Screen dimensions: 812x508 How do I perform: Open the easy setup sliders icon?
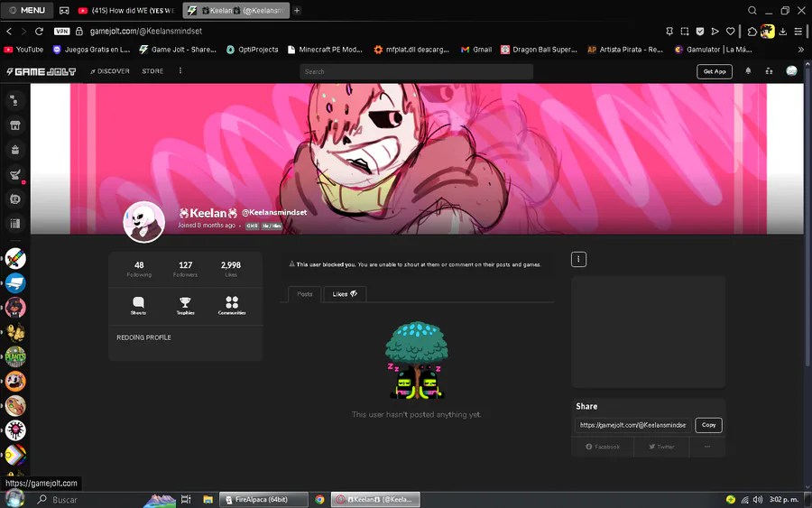tap(798, 31)
